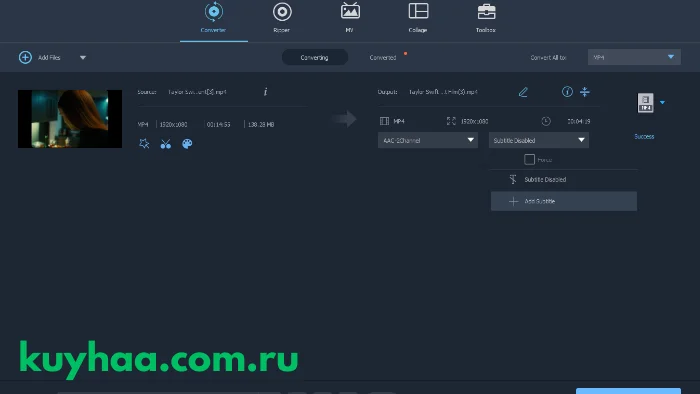The height and width of the screenshot is (394, 700).
Task: Open the AAC-2Channel audio dropdown
Action: point(428,140)
